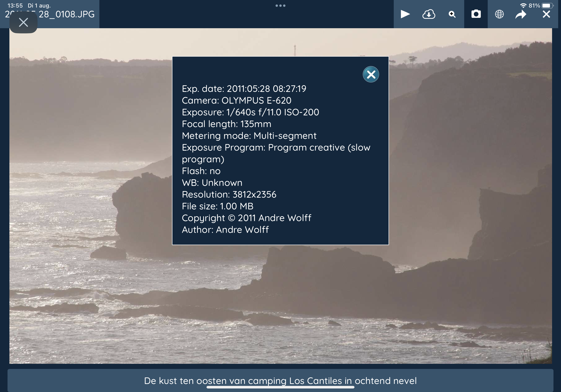
Task: Open the globe map location icon
Action: (x=499, y=14)
